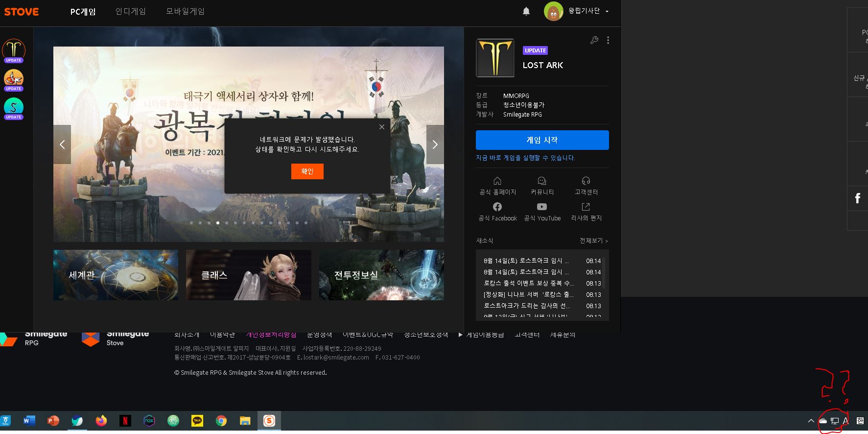
Task: Open the wrench settings icon for Lost Ark
Action: click(594, 40)
